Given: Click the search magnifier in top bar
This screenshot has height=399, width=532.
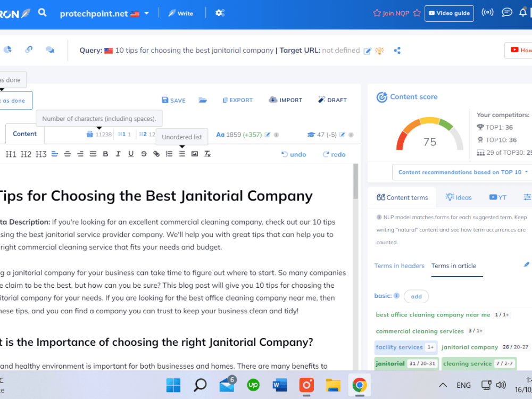Looking at the screenshot, I should [42, 13].
